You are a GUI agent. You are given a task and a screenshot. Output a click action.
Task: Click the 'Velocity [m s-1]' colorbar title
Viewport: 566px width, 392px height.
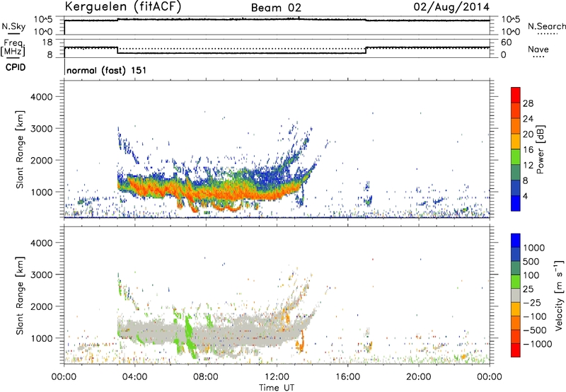559,295
